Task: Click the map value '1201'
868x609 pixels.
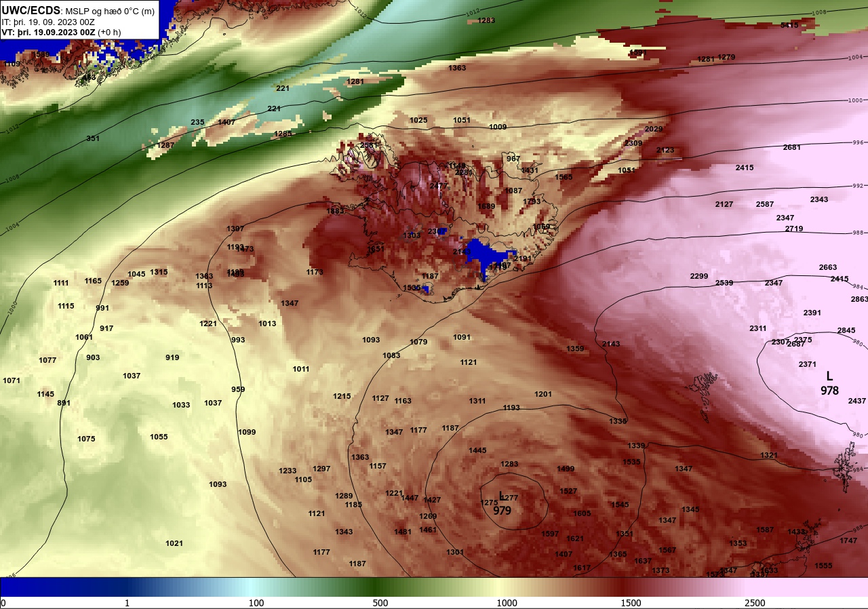Action: click(543, 394)
